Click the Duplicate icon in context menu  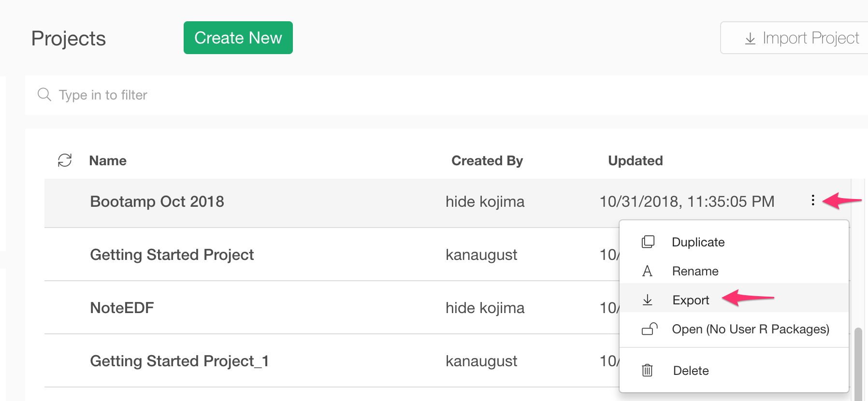[648, 242]
